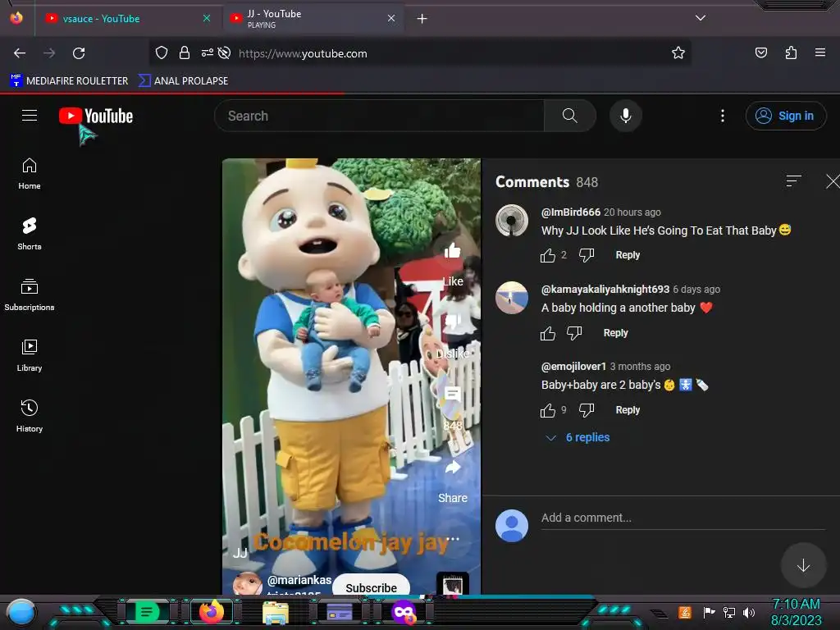Like the Short video
Image resolution: width=840 pixels, height=630 pixels.
pos(453,251)
